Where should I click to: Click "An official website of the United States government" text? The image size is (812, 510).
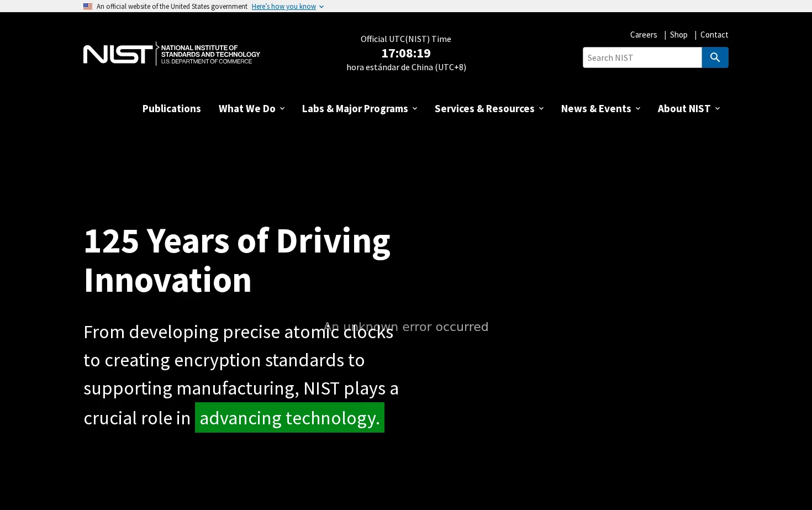pyautogui.click(x=172, y=7)
